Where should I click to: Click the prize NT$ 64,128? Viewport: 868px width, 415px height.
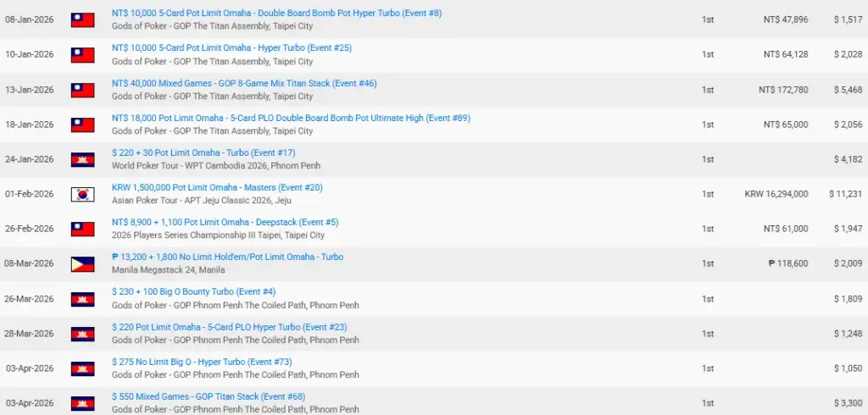pyautogui.click(x=786, y=55)
